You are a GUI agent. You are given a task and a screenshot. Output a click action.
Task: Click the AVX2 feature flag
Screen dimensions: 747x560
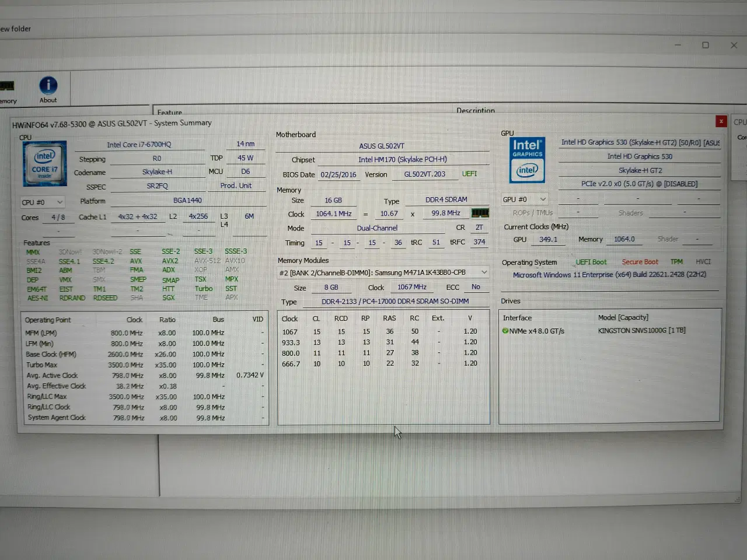170,261
